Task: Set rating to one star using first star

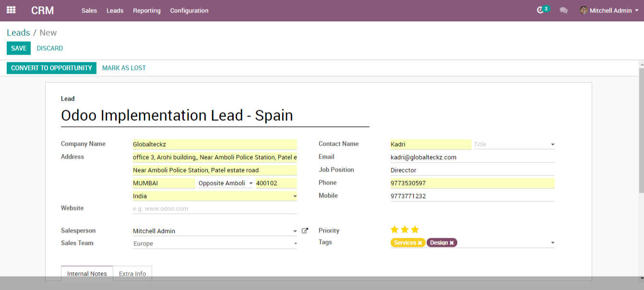Action: point(394,230)
